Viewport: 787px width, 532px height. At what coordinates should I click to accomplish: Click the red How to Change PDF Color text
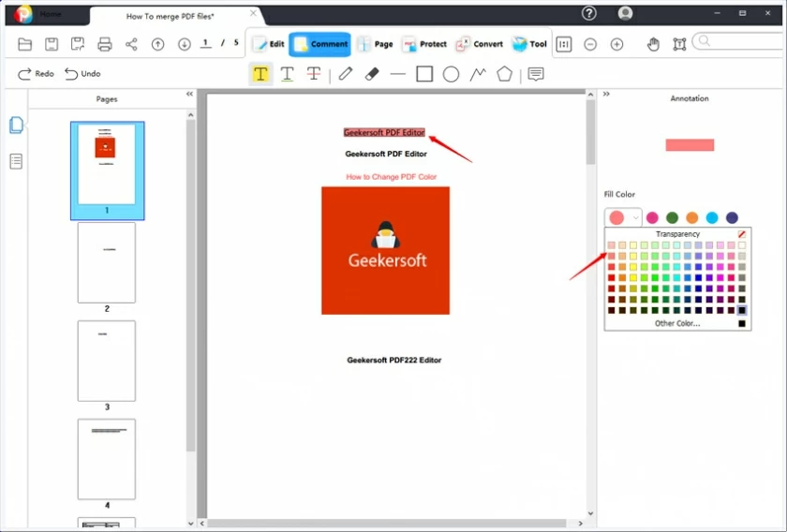392,177
